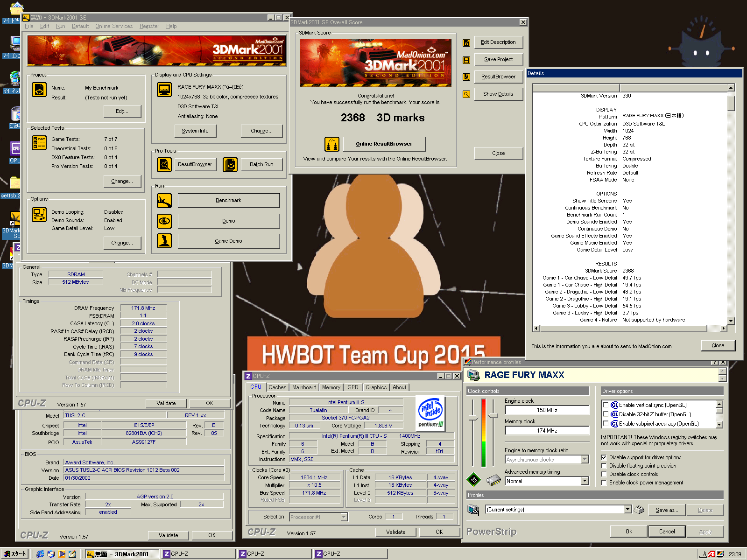Open Processor #1 selection dropdown in CPU-Z
Viewport: 747px width, 560px height.
344,517
